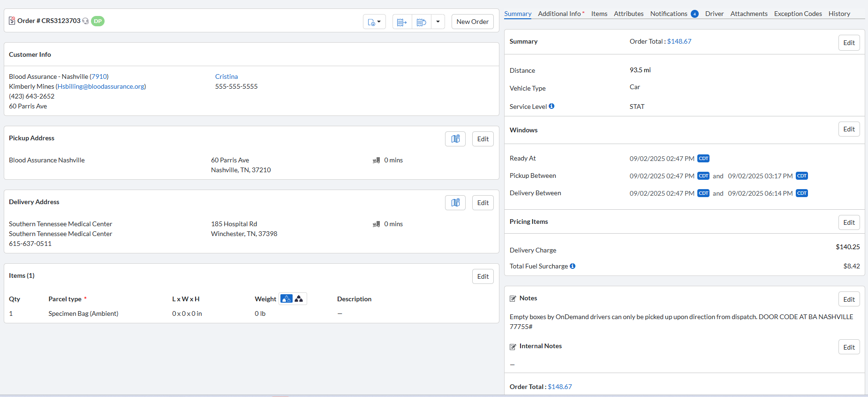Open customer account link 7910
The width and height of the screenshot is (868, 397).
(x=99, y=76)
